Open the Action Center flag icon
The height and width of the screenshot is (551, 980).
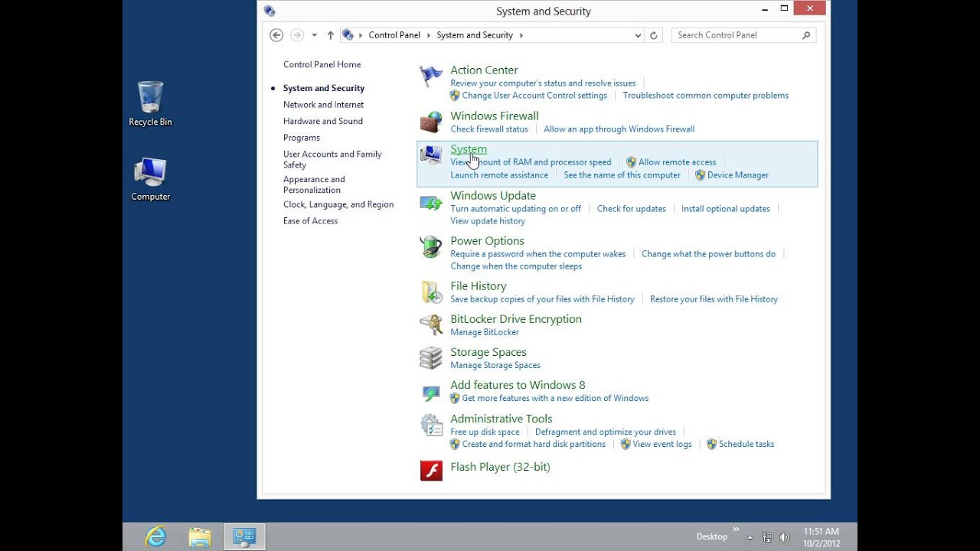[x=431, y=77]
